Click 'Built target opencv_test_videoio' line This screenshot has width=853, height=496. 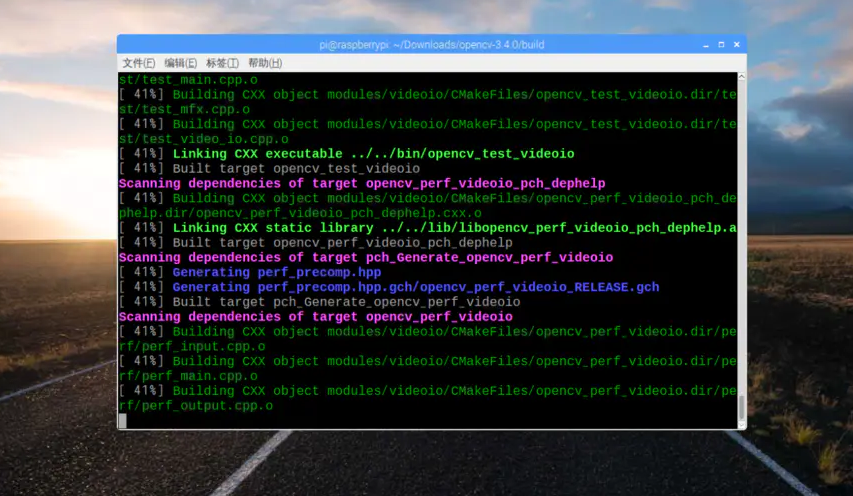coord(269,169)
